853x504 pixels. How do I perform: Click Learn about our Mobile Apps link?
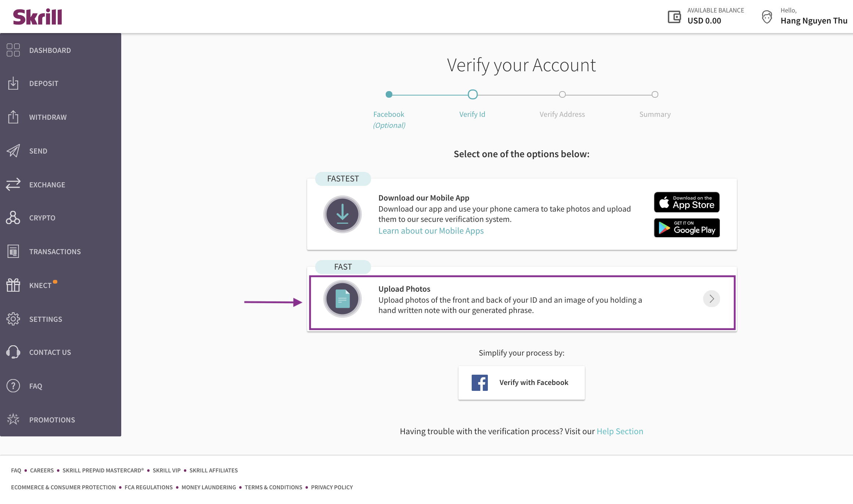point(431,230)
